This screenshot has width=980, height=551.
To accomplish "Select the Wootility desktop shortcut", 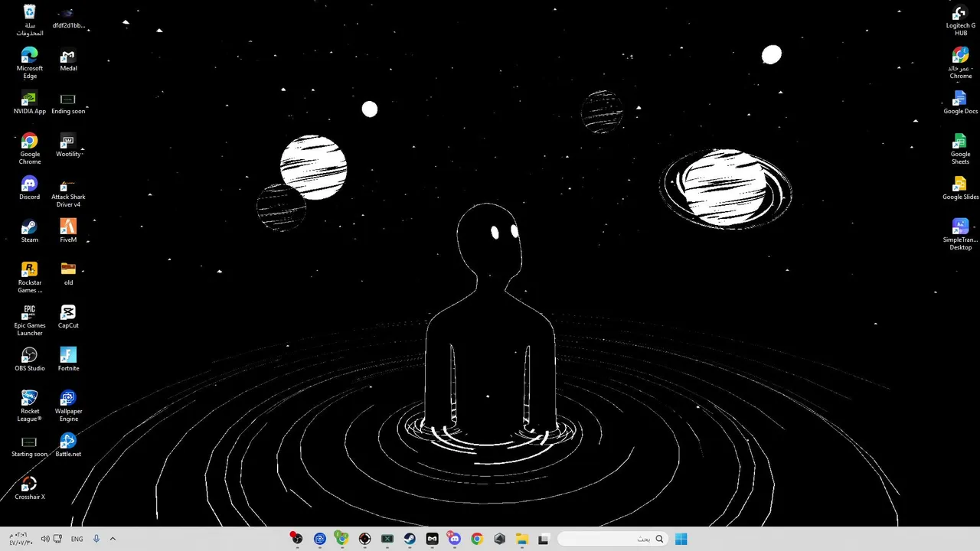I will pyautogui.click(x=68, y=146).
